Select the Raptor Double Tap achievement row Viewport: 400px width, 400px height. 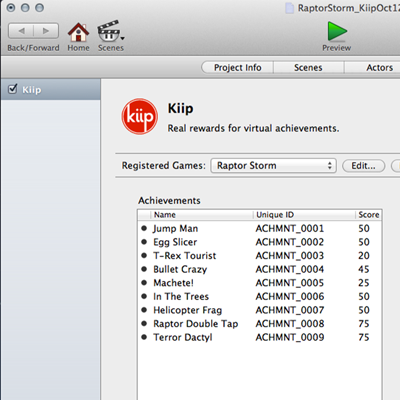(259, 324)
